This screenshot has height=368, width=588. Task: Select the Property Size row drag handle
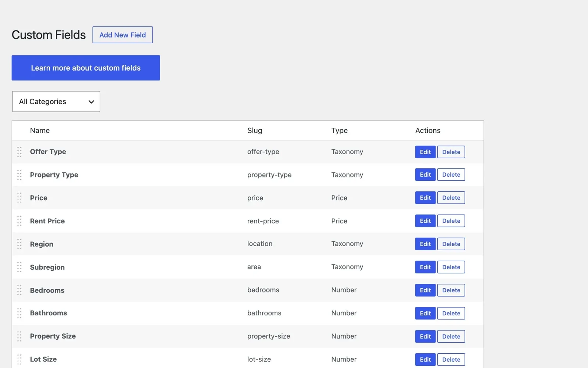19,336
